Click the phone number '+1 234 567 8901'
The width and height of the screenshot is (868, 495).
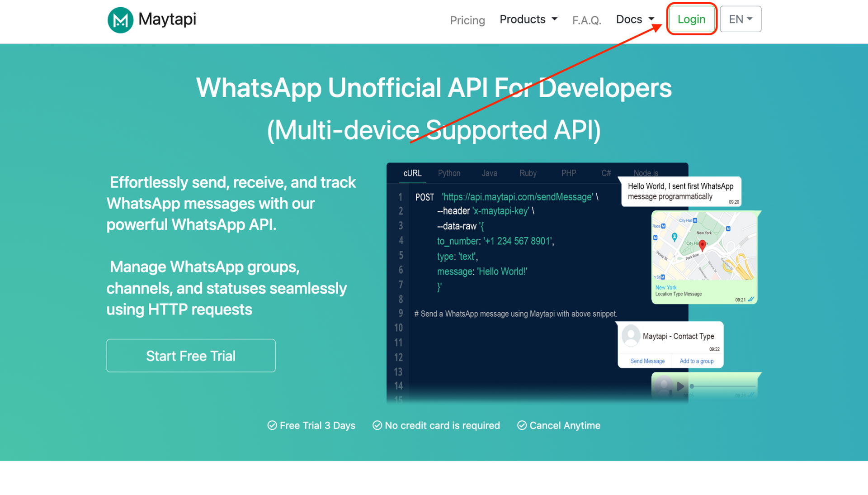518,241
